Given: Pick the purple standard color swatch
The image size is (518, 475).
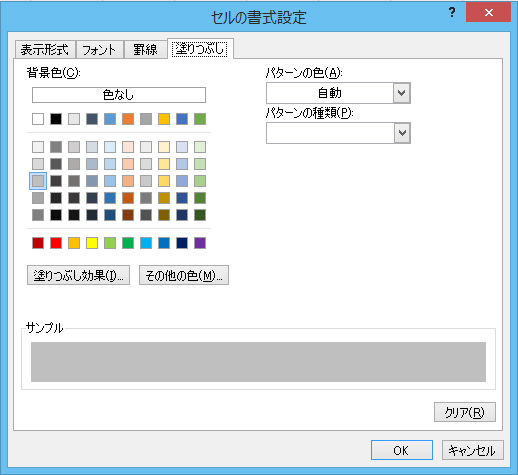Looking at the screenshot, I should point(200,243).
